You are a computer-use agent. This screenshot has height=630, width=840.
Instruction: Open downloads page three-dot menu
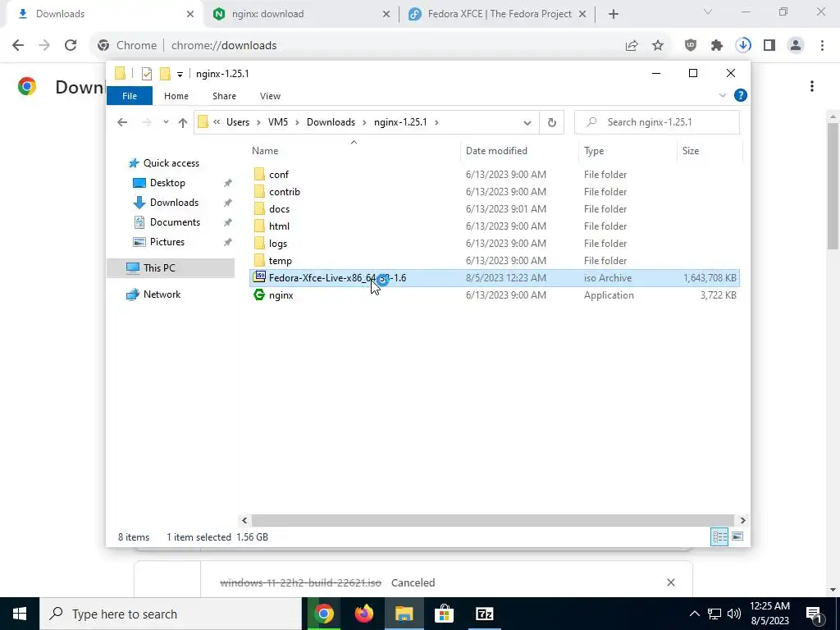[x=812, y=86]
